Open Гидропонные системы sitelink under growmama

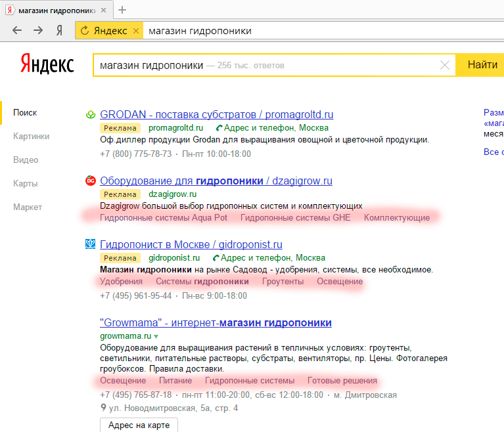point(250,381)
